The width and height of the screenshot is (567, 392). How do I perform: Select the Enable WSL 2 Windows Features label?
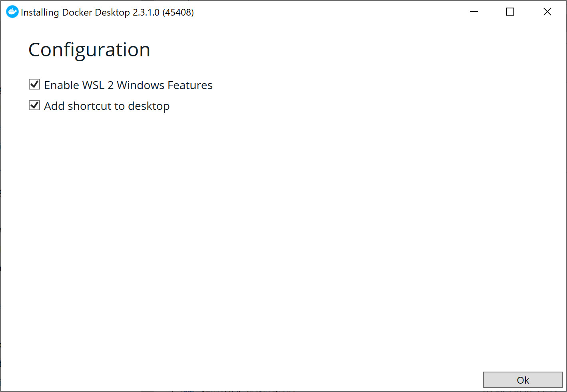click(x=128, y=85)
